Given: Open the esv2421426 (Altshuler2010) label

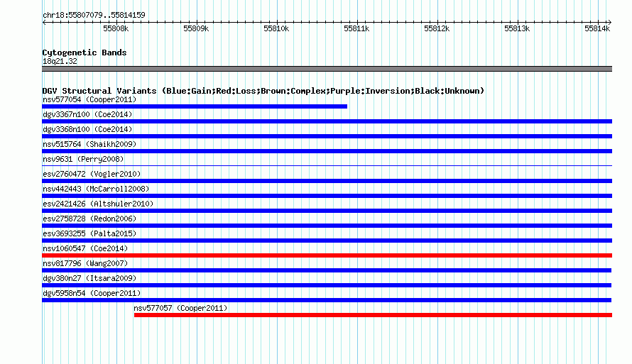Looking at the screenshot, I should [98, 204].
